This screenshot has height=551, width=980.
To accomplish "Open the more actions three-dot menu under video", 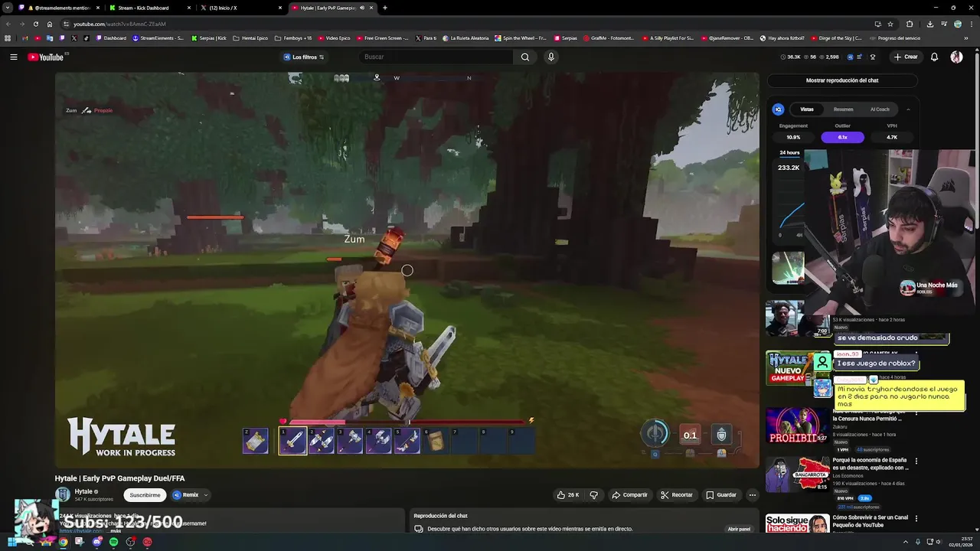I will pyautogui.click(x=752, y=495).
